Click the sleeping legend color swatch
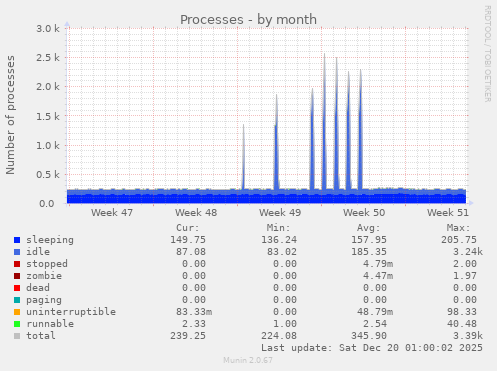This screenshot has width=497, height=371. tap(17, 240)
